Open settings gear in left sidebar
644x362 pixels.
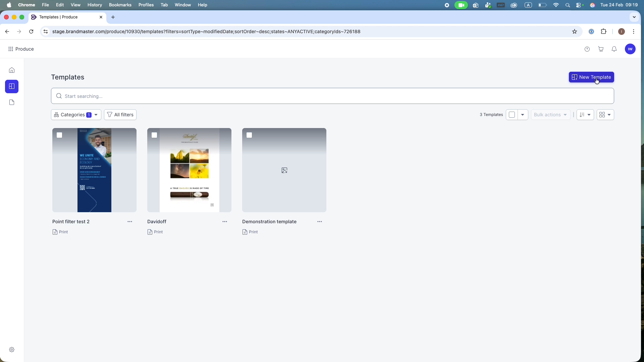[12, 350]
